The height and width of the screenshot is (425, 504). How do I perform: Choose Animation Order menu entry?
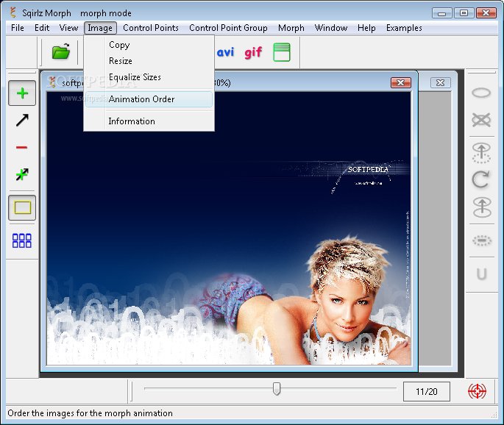(149, 99)
